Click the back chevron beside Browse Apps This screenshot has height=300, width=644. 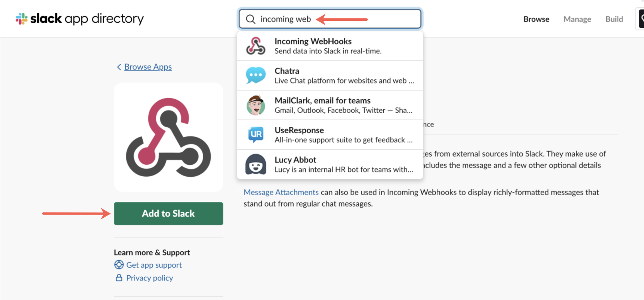(119, 67)
